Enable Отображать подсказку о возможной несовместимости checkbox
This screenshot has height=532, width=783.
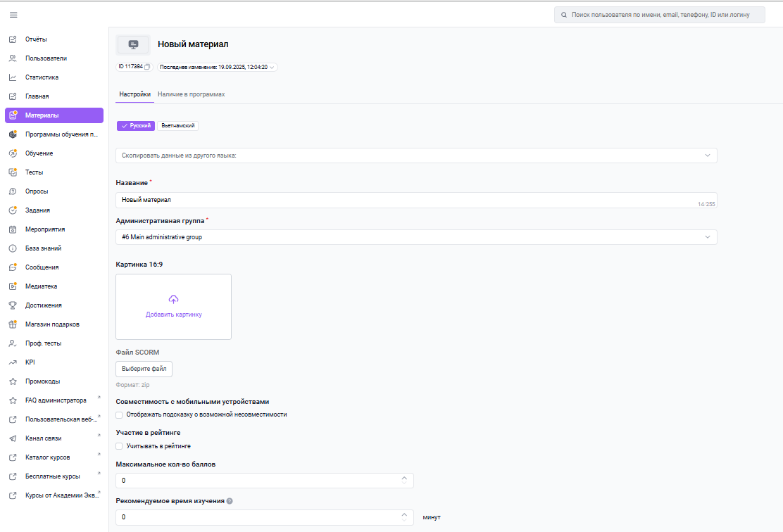[119, 414]
